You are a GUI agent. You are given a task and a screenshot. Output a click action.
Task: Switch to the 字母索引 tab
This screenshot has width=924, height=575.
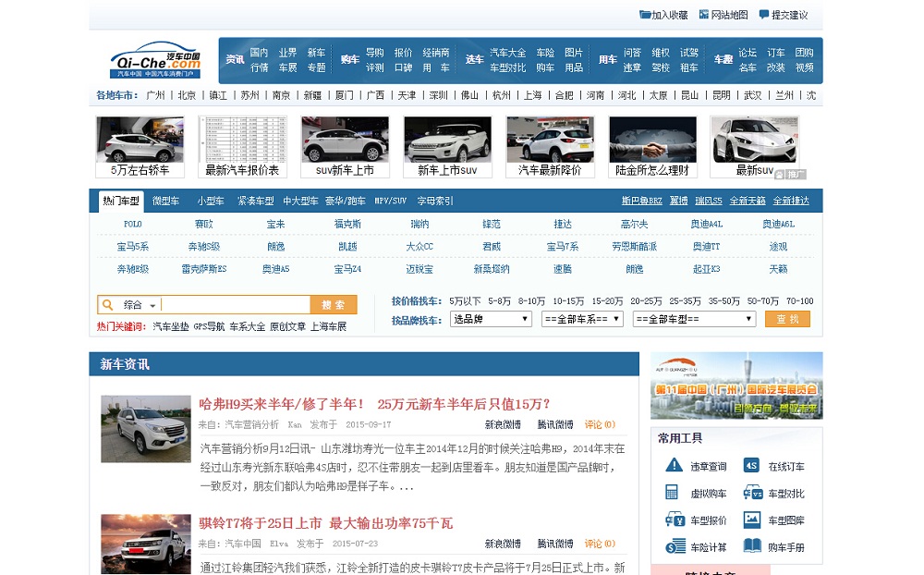435,202
